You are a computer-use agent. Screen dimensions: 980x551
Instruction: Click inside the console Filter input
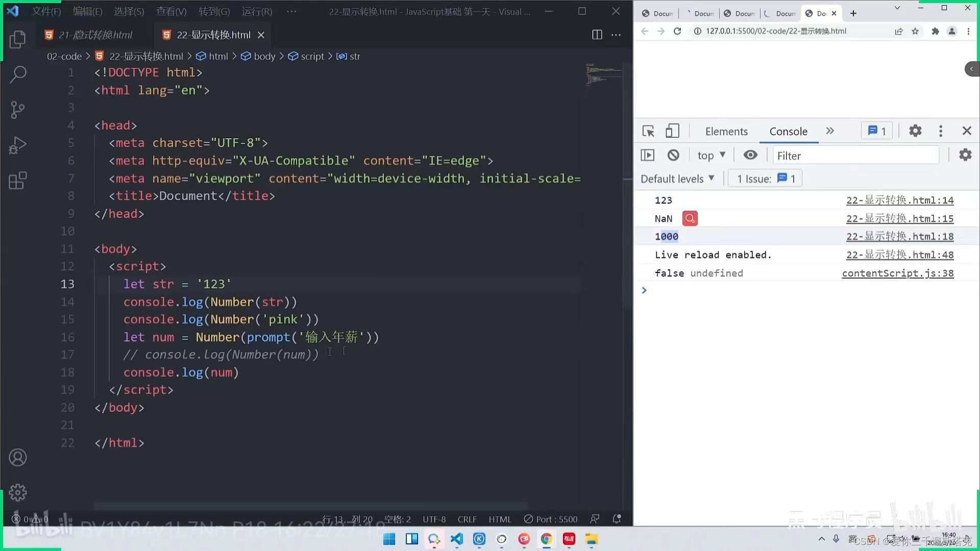[855, 155]
